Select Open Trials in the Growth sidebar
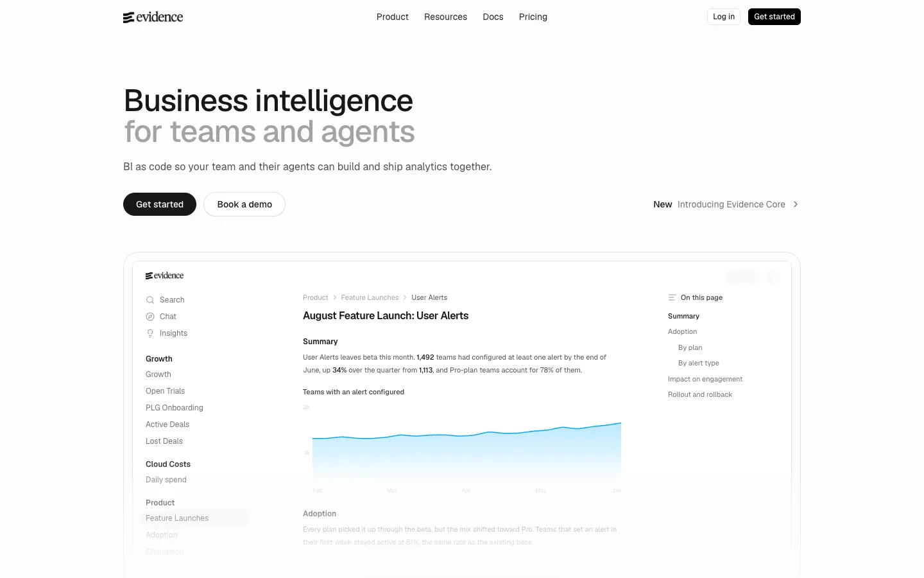The image size is (924, 578). click(x=165, y=391)
